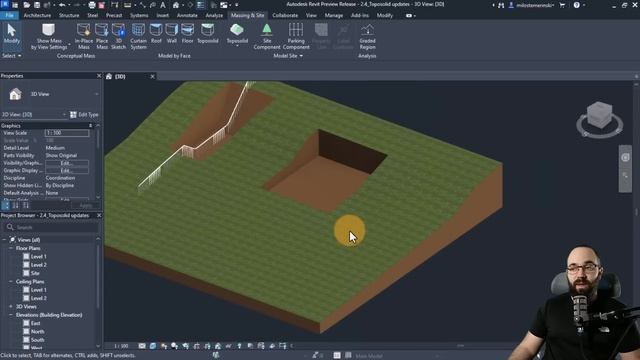Choose the Place Mass tool
Screen dimensions: 640x360
click(102, 36)
